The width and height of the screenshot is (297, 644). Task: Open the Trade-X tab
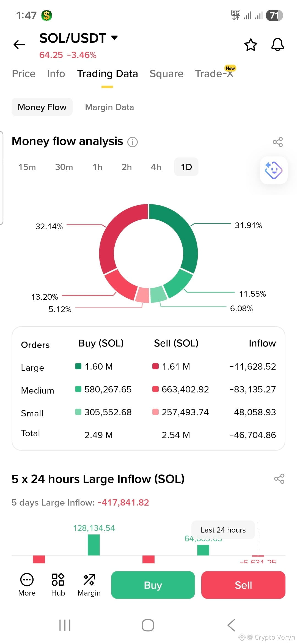tap(215, 74)
